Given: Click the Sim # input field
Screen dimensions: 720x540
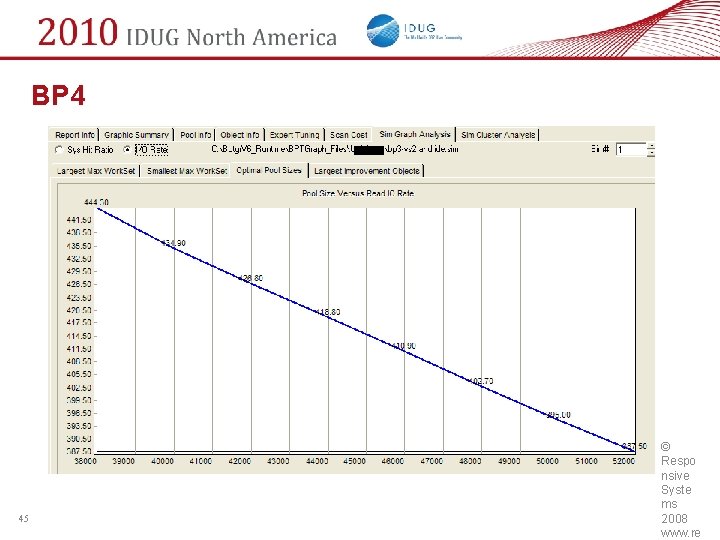Looking at the screenshot, I should pos(630,150).
